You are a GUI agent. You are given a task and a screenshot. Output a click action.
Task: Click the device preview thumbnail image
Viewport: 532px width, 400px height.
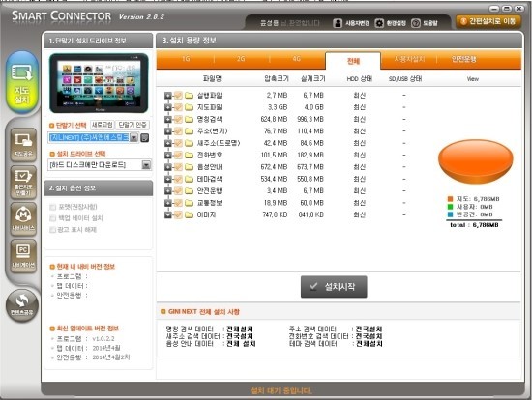coord(99,83)
